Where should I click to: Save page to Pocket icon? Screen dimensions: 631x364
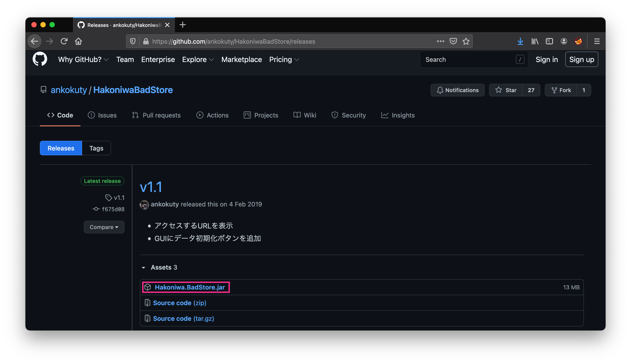coord(453,41)
